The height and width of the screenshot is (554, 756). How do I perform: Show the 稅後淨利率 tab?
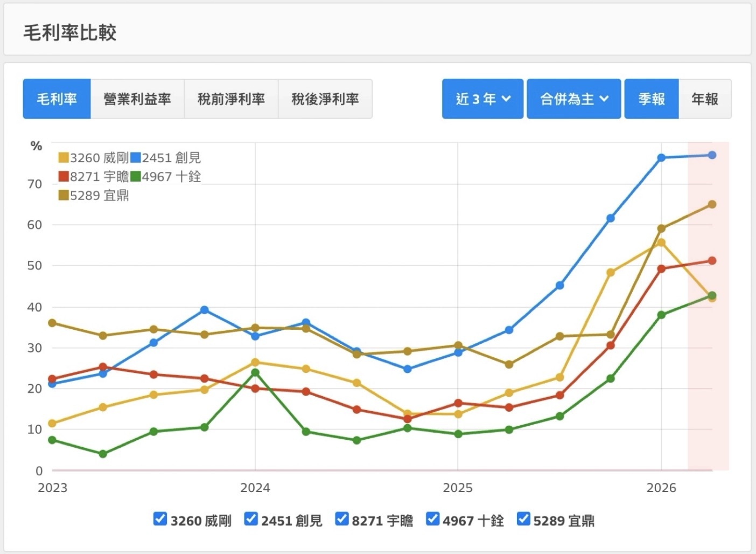[x=325, y=99]
